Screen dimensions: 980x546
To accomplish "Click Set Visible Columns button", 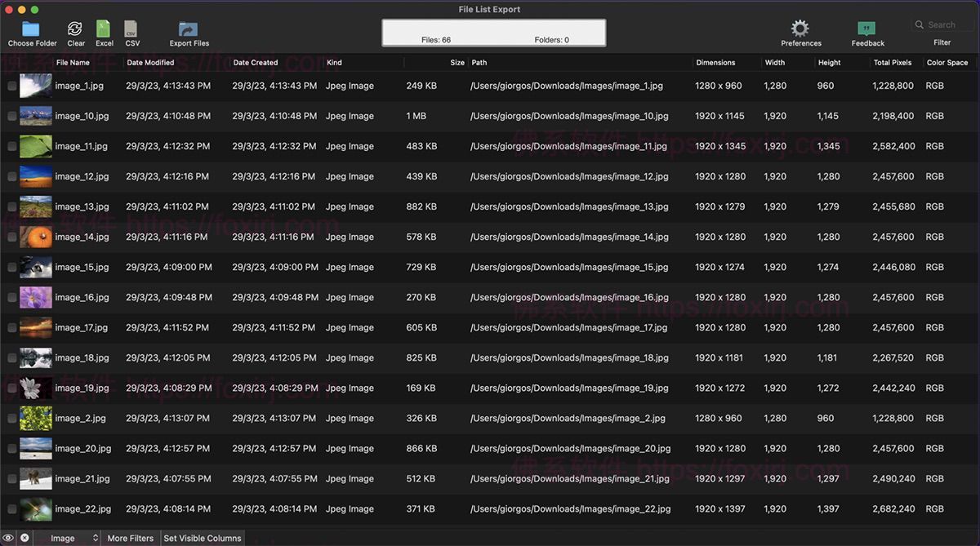I will click(x=202, y=538).
